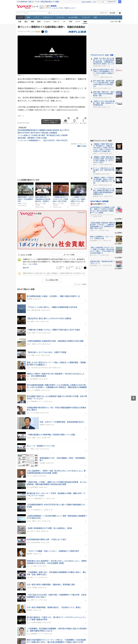Open the first こんな記事も読まれています video thumbnail
The image size is (138, 644).
coord(26,189)
